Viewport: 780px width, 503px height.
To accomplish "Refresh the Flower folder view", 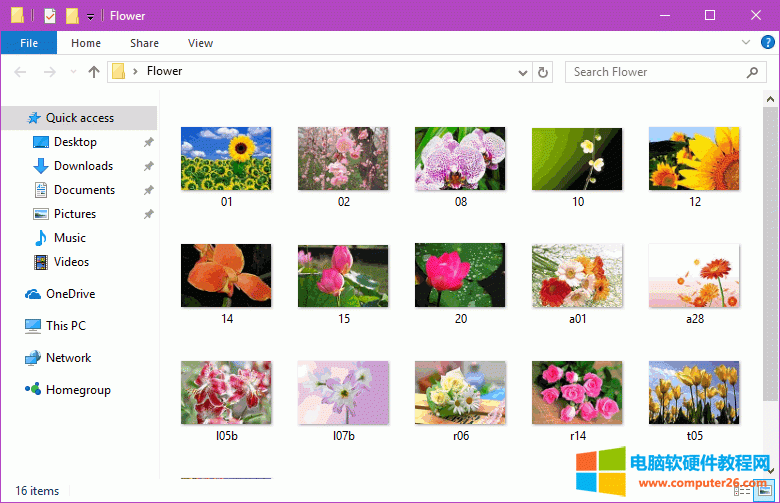I will pyautogui.click(x=543, y=72).
